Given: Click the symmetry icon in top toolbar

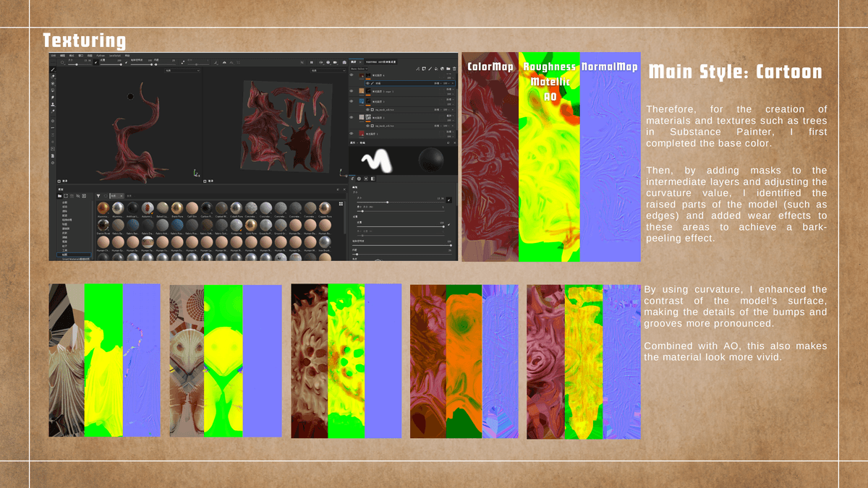Looking at the screenshot, I should coord(224,62).
